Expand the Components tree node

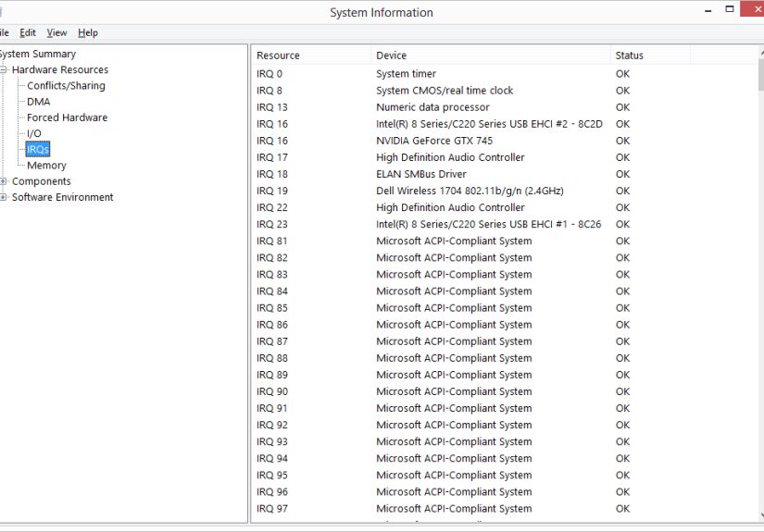(x=4, y=181)
